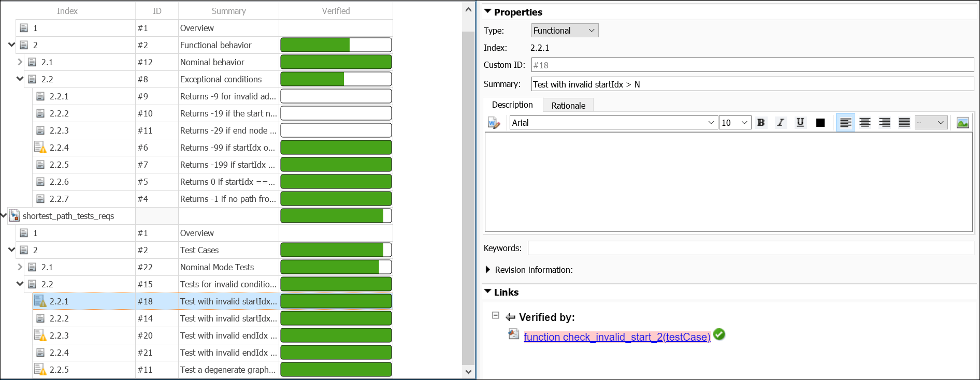Expand the Revision information section
Image resolution: width=980 pixels, height=380 pixels.
coord(488,270)
